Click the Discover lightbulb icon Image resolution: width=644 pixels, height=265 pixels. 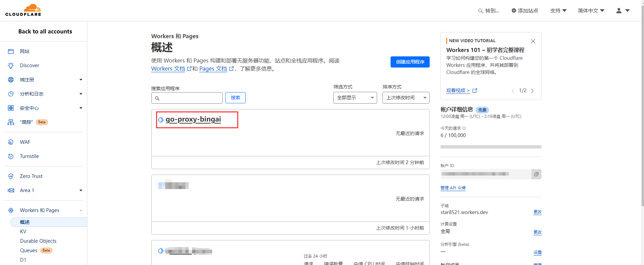(11, 65)
